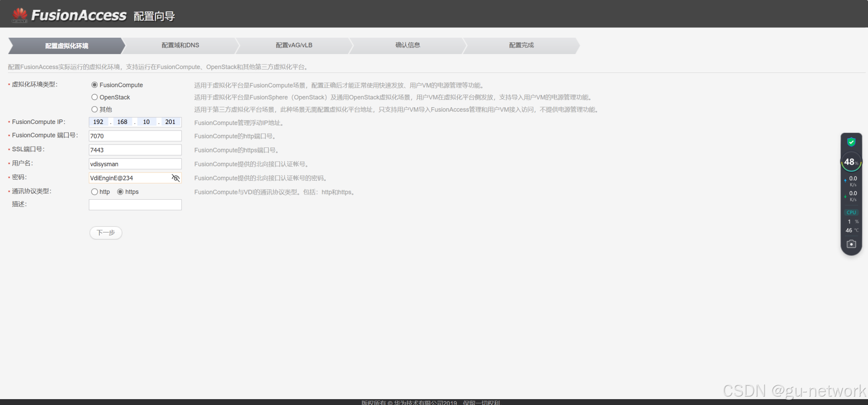Click the 配置向导 header text

coord(154,16)
